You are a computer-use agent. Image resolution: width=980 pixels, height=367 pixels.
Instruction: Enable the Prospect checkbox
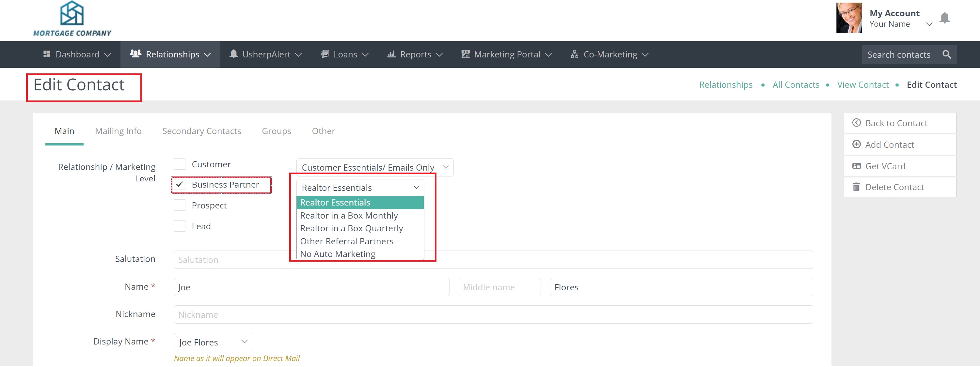180,206
